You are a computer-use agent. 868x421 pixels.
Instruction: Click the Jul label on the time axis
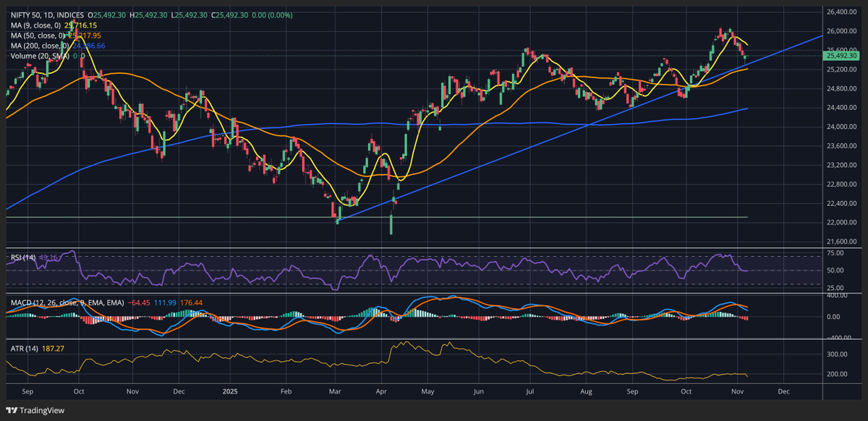coord(530,391)
